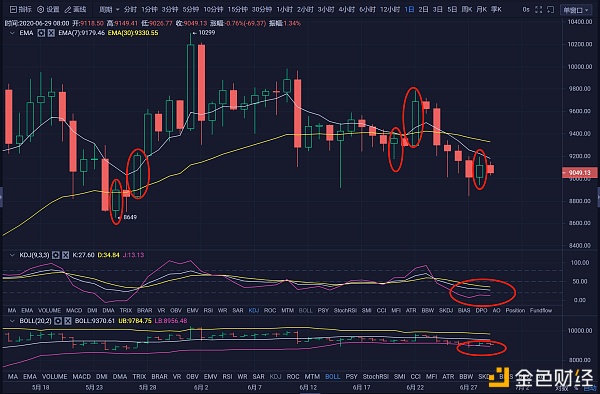The width and height of the screenshot is (600, 394).
Task: Click the UB:9784.75 Bollinger value
Action: [135, 321]
